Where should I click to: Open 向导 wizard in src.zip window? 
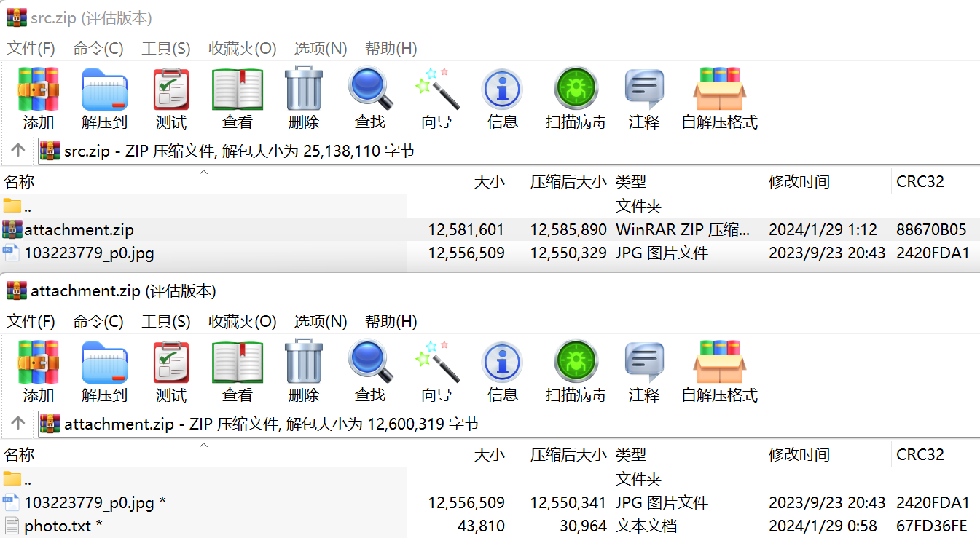click(436, 90)
